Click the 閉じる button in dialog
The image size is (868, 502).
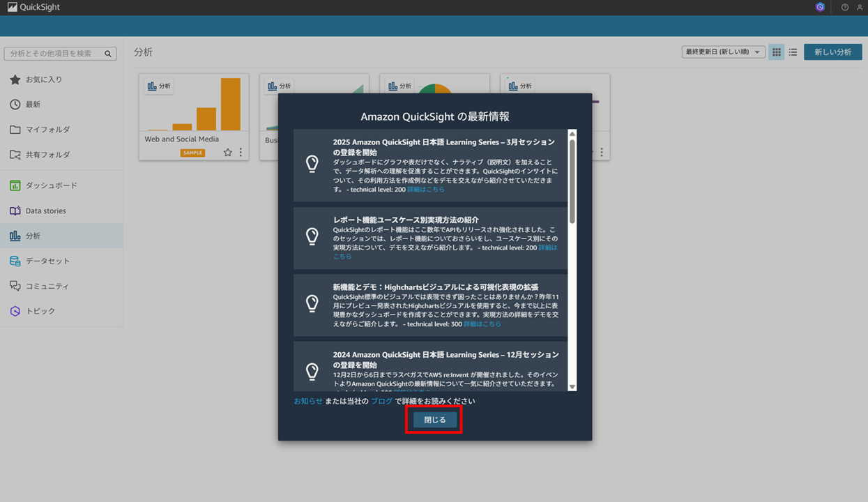click(434, 420)
